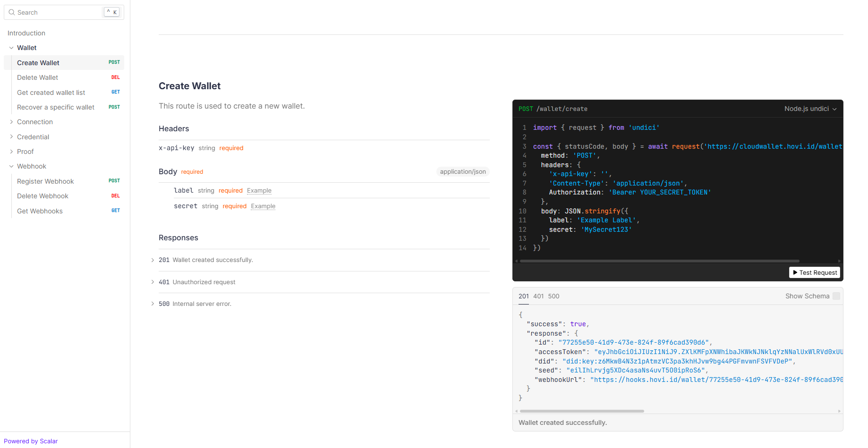The width and height of the screenshot is (868, 448).
Task: Switch to the 401 response tab
Action: pos(538,296)
